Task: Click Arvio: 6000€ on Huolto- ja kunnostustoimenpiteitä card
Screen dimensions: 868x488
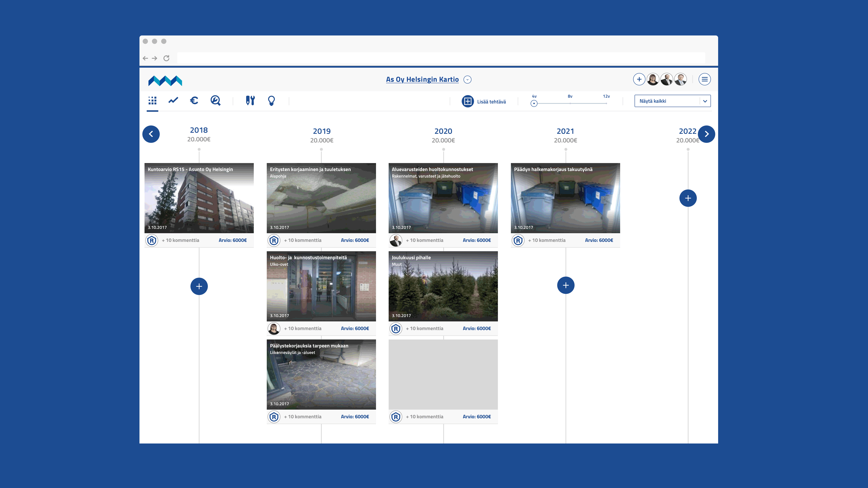Action: click(x=355, y=328)
